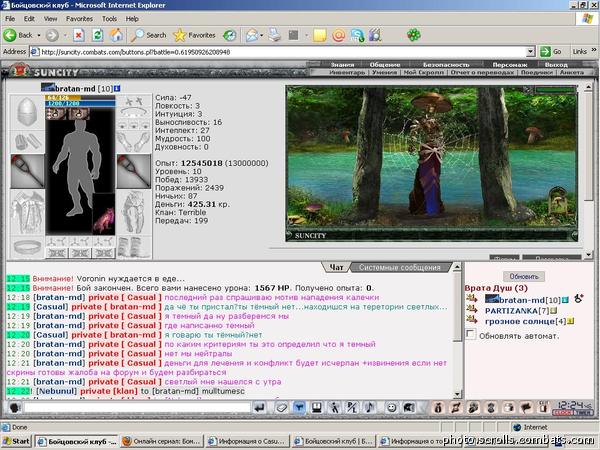
Task: Click the left-hand weapon slot
Action: [27, 171]
